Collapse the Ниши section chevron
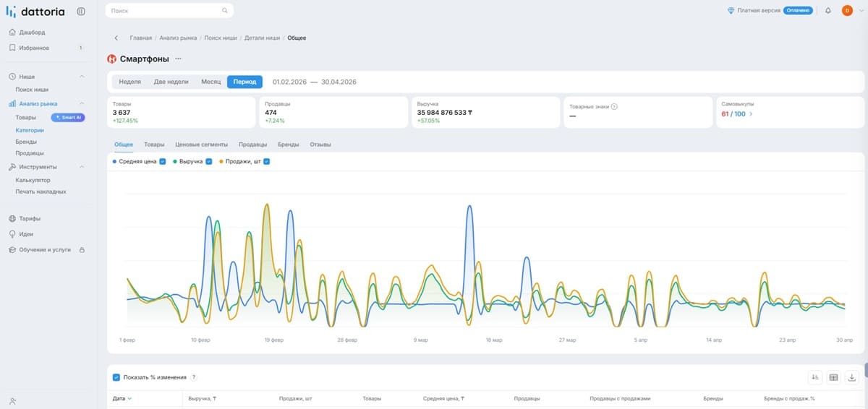 point(82,77)
